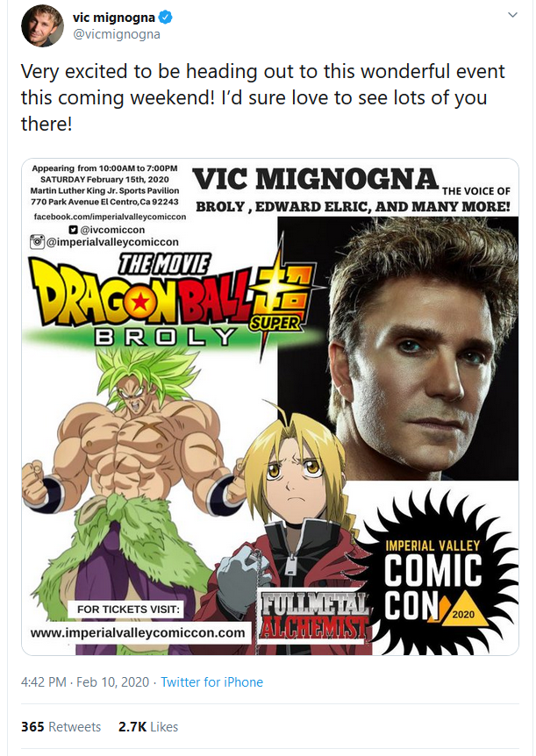Click the Fullmetal Alchemist logo
The width and height of the screenshot is (536, 756).
pyautogui.click(x=312, y=617)
